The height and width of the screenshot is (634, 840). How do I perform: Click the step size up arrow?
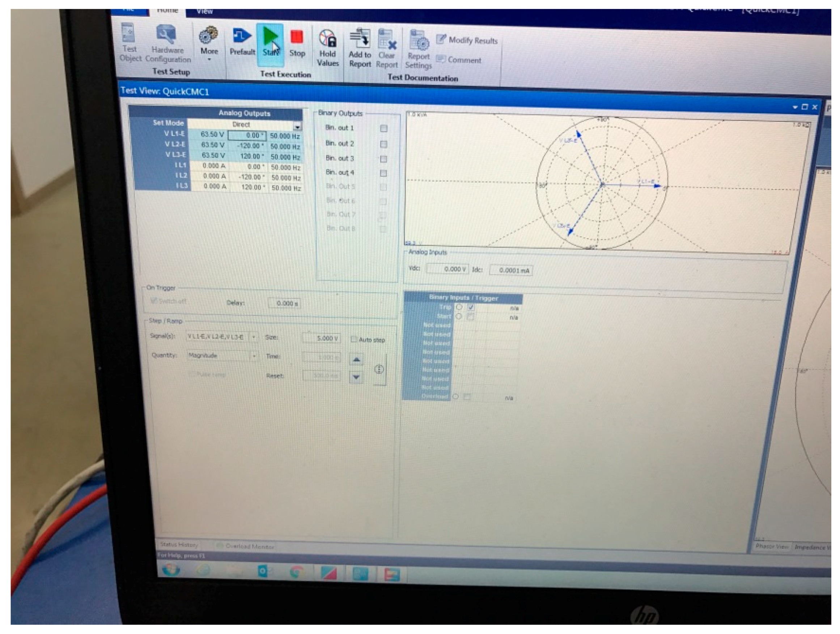point(356,358)
